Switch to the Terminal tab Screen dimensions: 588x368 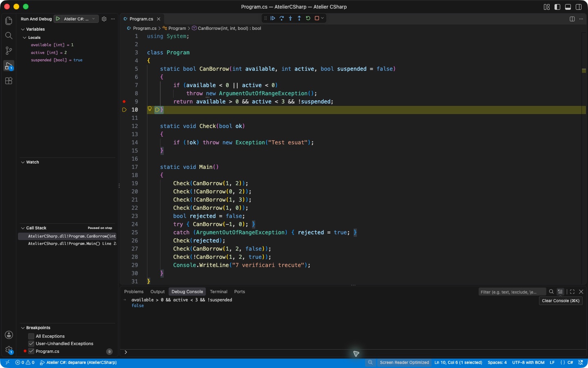[218, 292]
